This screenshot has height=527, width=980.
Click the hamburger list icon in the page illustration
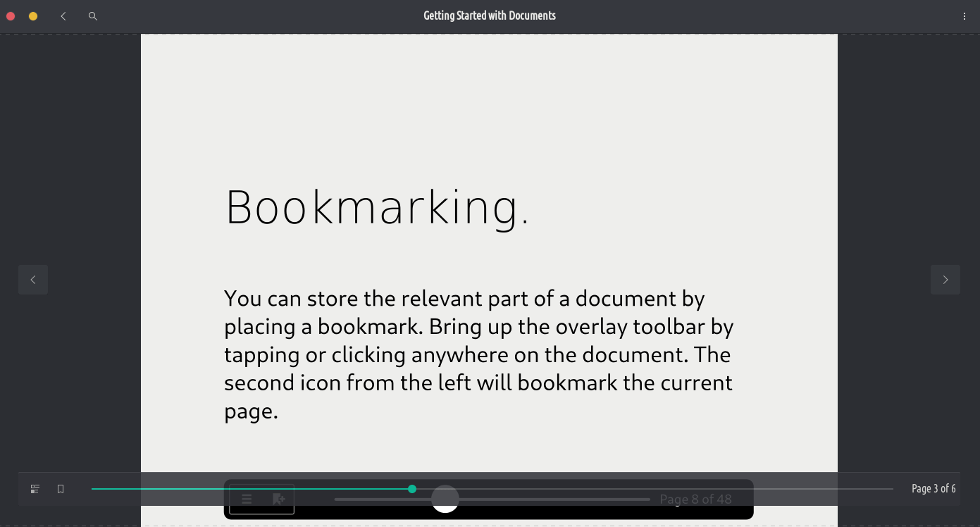(247, 500)
